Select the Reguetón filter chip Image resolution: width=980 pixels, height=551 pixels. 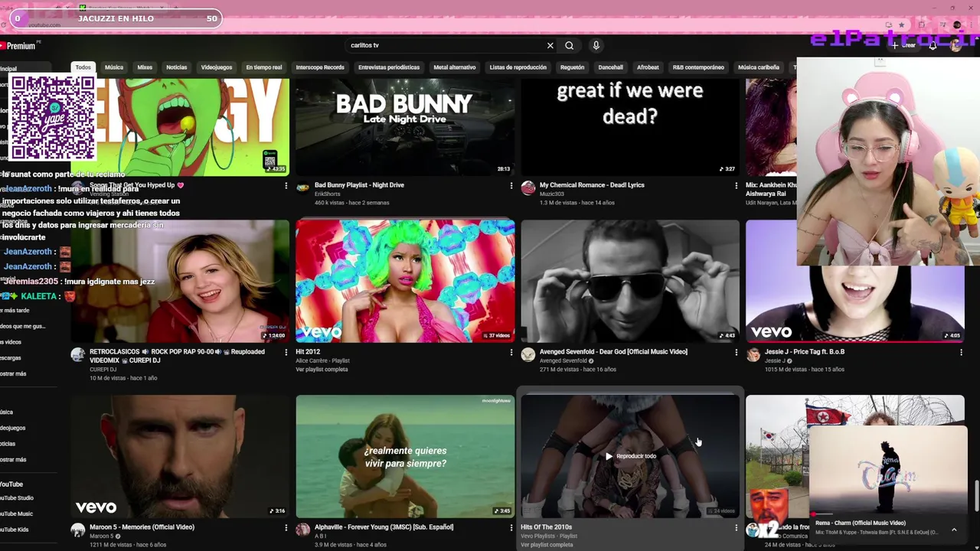coord(572,67)
